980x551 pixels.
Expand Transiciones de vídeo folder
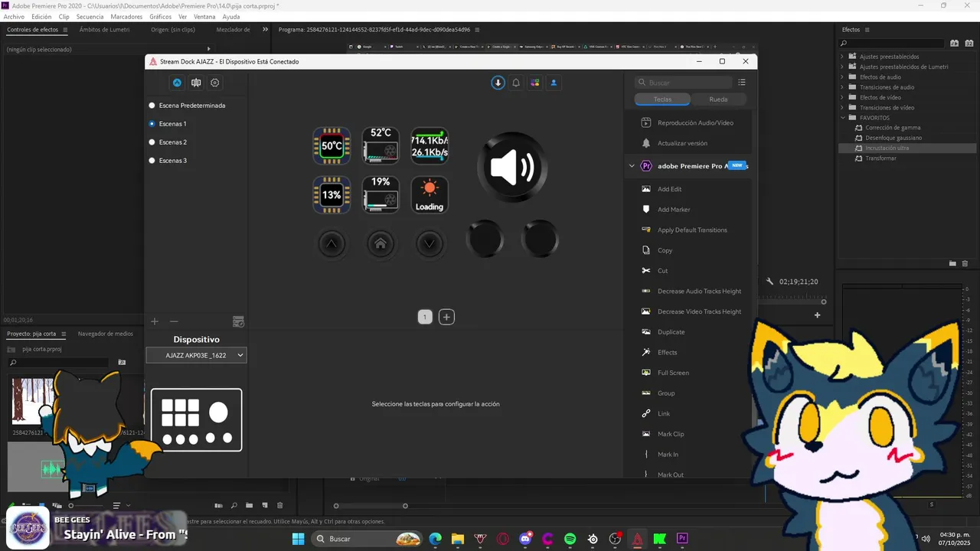pos(842,108)
